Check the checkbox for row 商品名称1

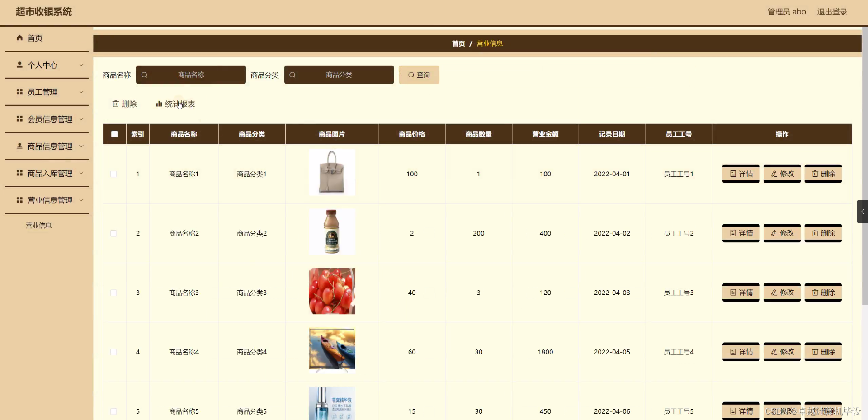tap(113, 174)
